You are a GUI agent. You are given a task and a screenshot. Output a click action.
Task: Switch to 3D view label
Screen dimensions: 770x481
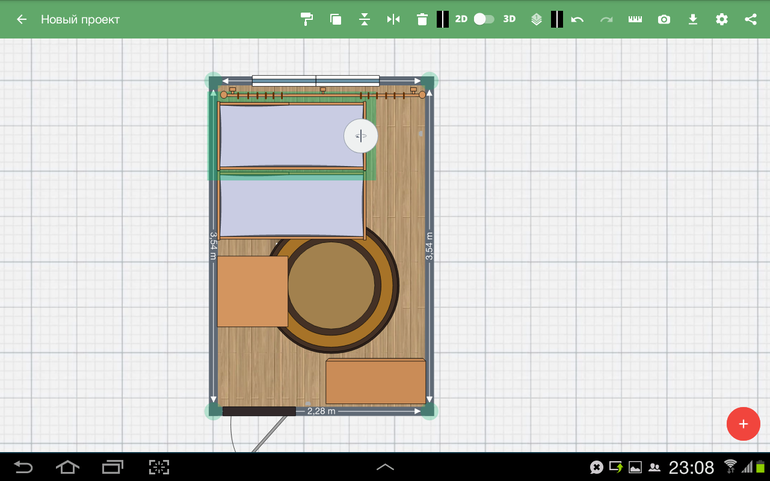(x=509, y=19)
